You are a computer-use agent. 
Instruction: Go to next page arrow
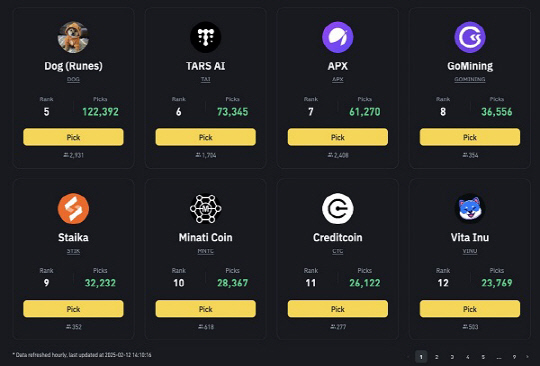point(527,357)
